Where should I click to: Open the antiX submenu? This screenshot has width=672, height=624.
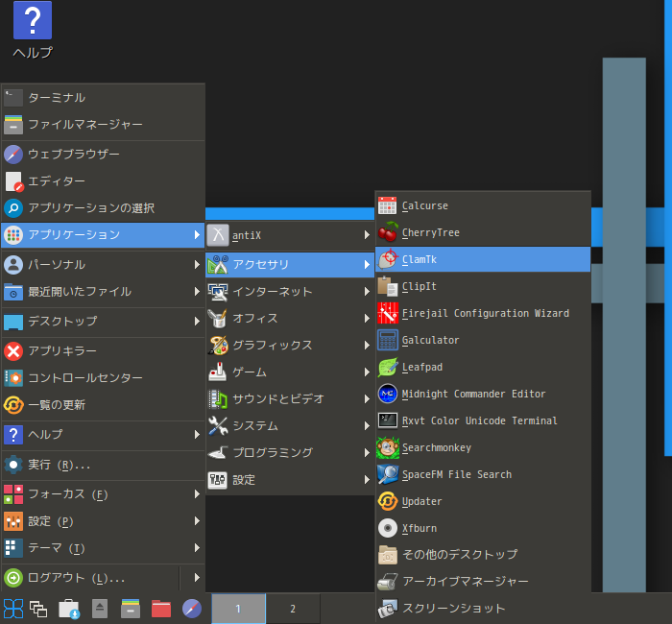pyautogui.click(x=290, y=235)
